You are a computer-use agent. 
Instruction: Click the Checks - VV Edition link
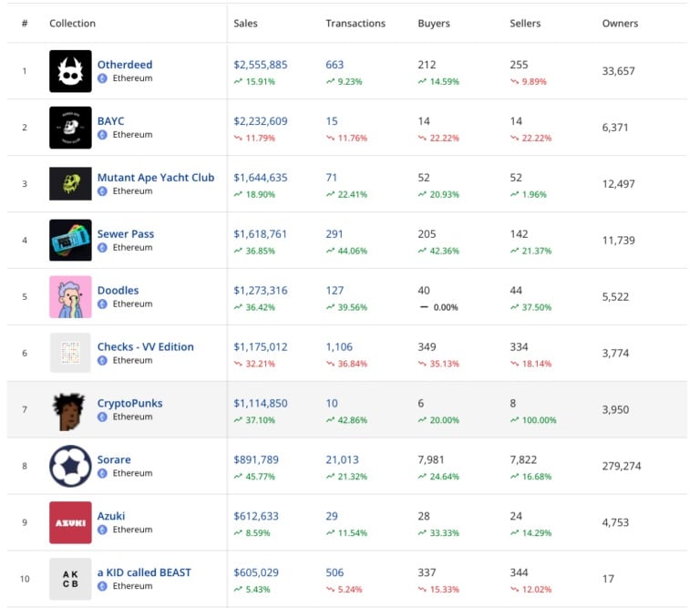point(146,347)
